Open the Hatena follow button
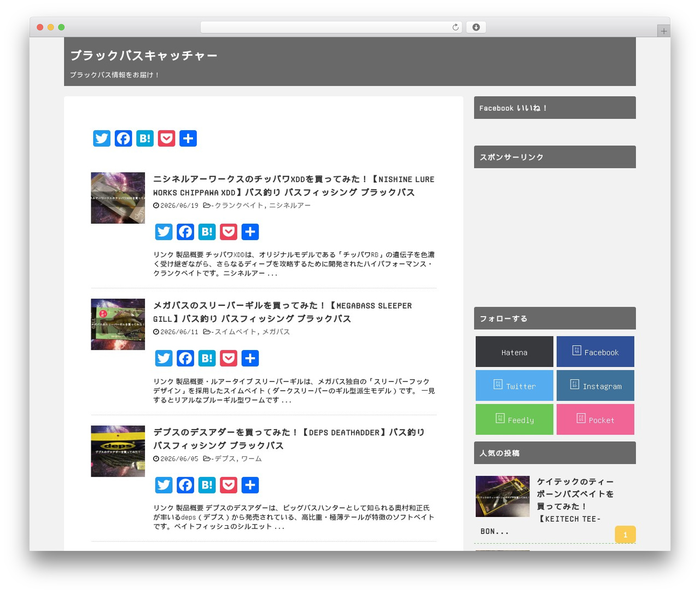700x593 pixels. pos(515,352)
